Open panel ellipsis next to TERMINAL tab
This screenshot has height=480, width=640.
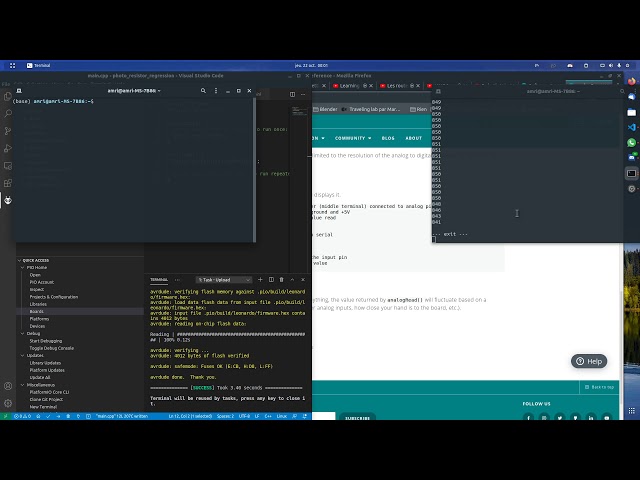click(178, 280)
